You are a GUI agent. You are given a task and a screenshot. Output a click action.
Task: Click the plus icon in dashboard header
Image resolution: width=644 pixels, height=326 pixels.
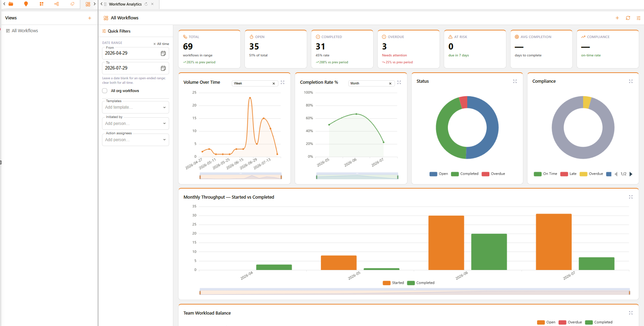[x=617, y=18]
